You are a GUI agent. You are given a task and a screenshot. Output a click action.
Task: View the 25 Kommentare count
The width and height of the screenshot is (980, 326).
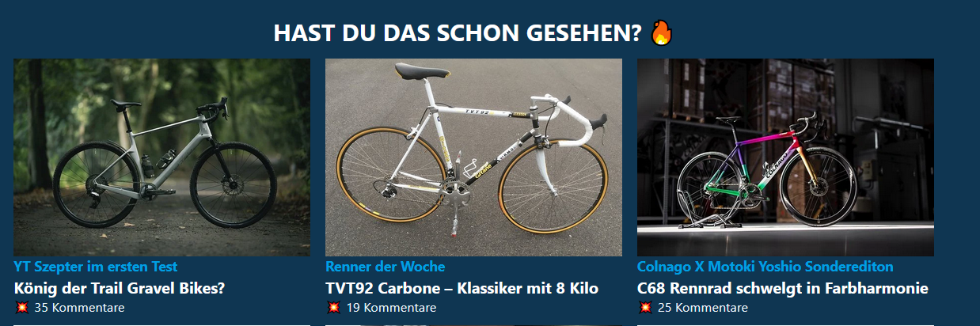pyautogui.click(x=703, y=308)
